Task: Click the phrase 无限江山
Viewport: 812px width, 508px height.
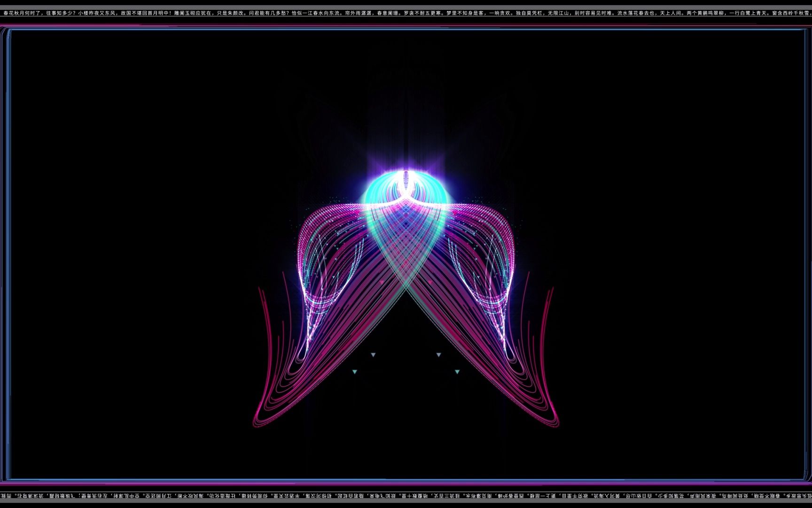Action: click(558, 13)
